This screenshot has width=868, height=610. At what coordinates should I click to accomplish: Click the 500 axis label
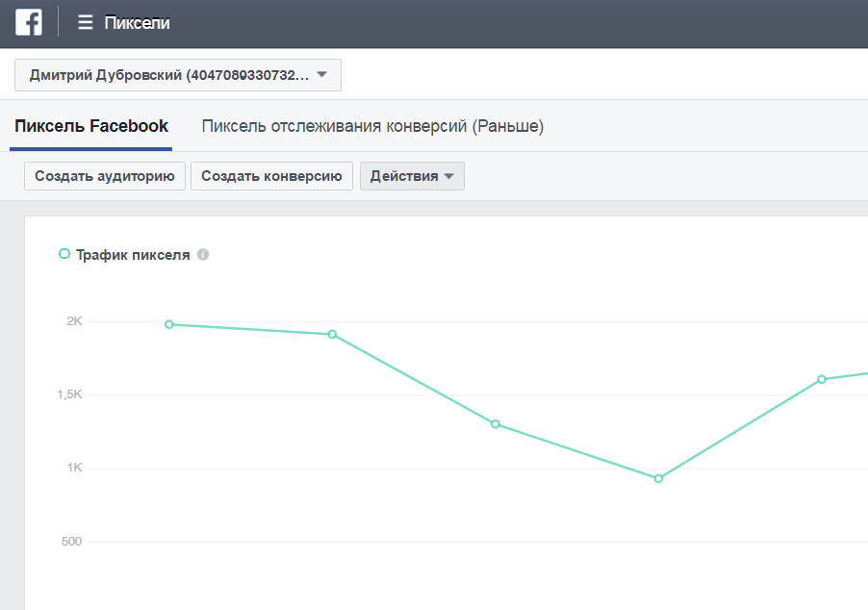point(71,542)
